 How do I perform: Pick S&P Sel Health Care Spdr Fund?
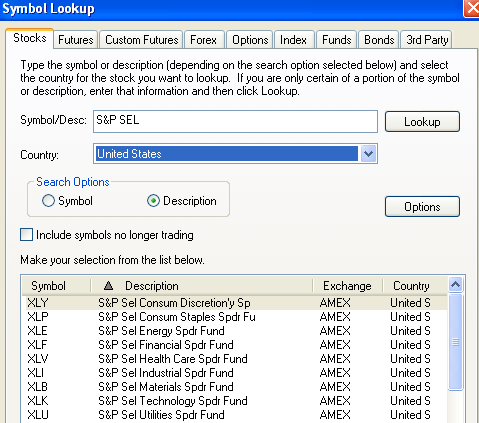pos(236,359)
